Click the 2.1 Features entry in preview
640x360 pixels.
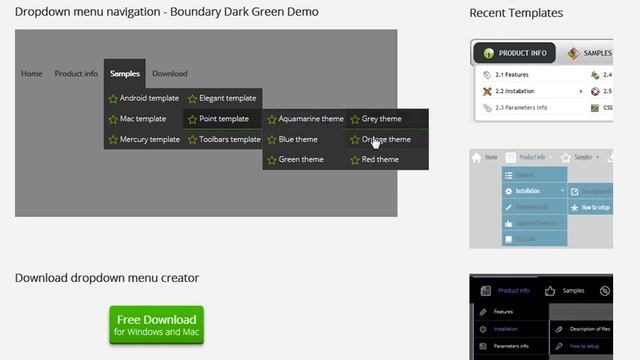click(x=512, y=75)
